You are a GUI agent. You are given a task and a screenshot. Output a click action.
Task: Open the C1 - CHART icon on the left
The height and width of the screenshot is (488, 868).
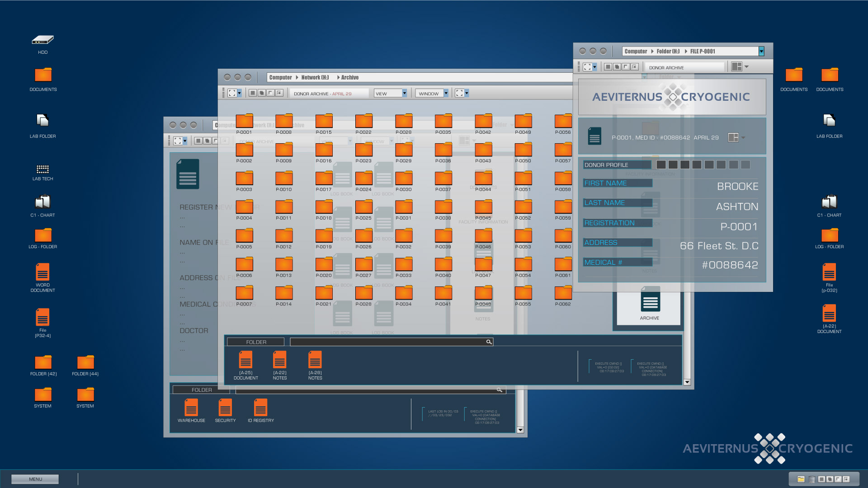point(42,202)
